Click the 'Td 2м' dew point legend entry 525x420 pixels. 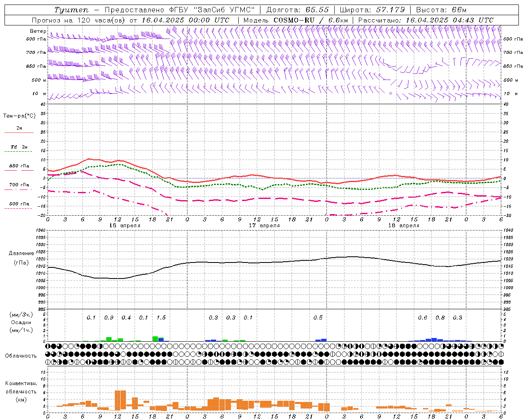click(x=19, y=147)
